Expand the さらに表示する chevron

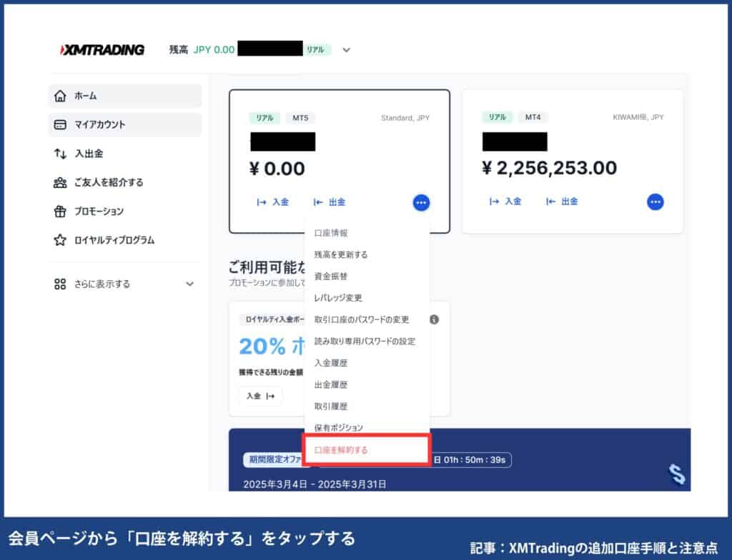[x=189, y=284]
